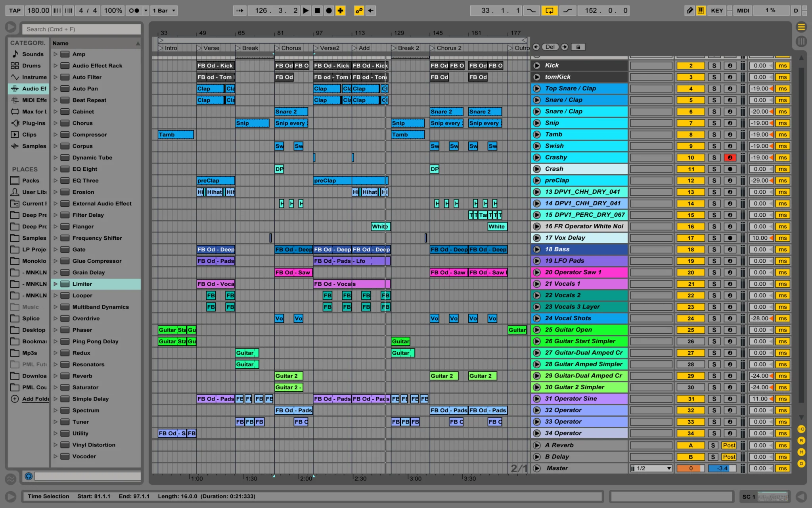
Task: Expand the Limiter device entry
Action: [56, 284]
